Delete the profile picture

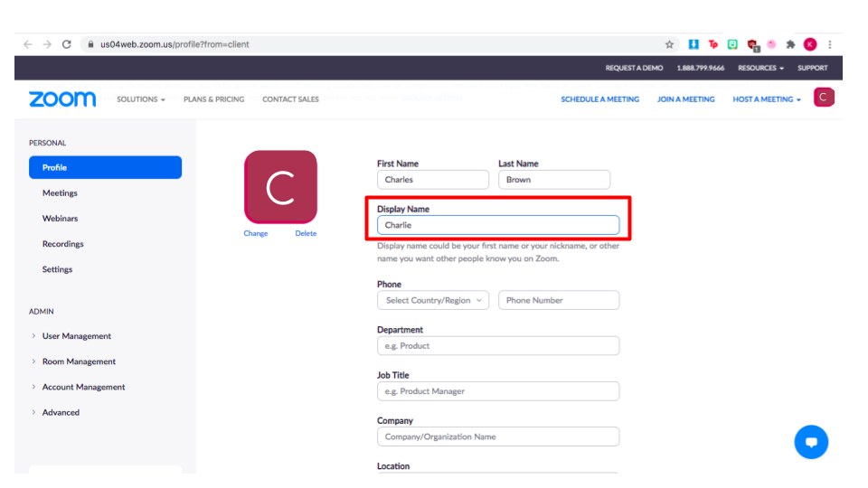pos(306,233)
